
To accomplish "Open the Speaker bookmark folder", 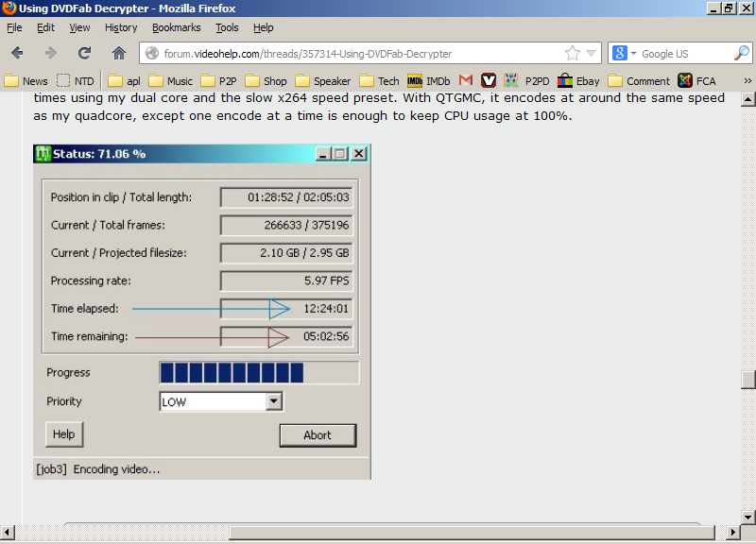I will (323, 81).
